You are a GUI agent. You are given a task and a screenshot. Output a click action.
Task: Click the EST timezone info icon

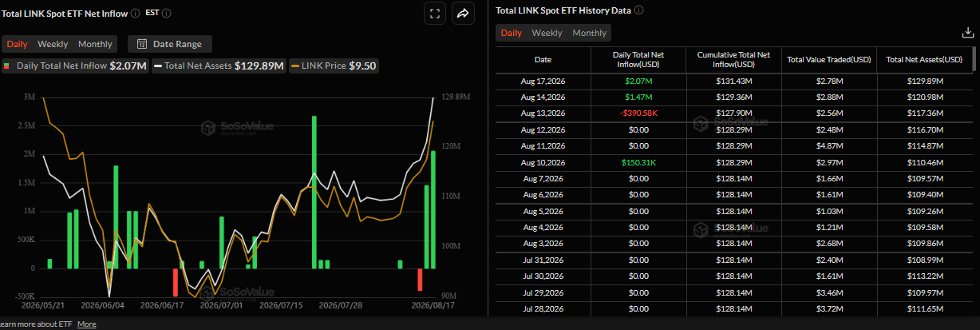166,14
